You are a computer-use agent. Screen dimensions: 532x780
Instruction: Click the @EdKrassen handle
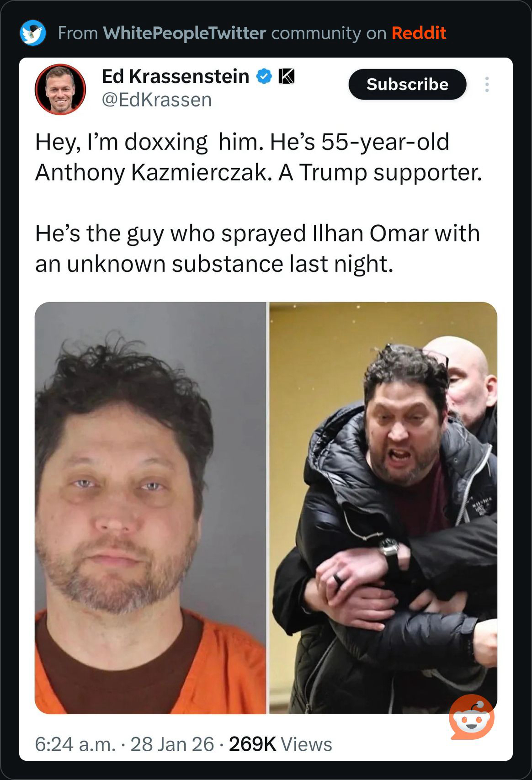click(x=157, y=100)
